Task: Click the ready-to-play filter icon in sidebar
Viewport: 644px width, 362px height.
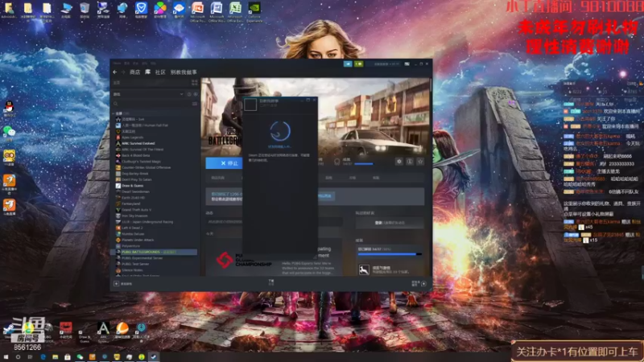Action: click(x=196, y=94)
